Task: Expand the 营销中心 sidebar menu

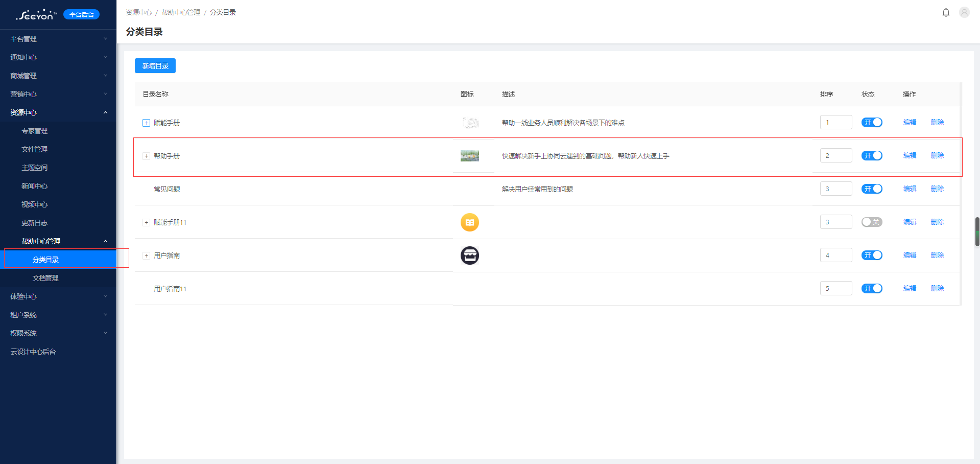Action: click(x=58, y=94)
